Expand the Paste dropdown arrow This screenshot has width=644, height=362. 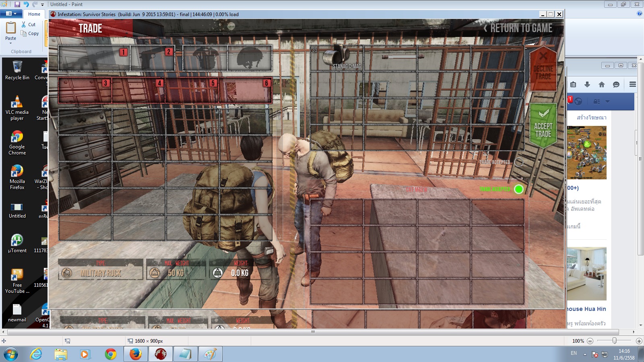[x=11, y=43]
